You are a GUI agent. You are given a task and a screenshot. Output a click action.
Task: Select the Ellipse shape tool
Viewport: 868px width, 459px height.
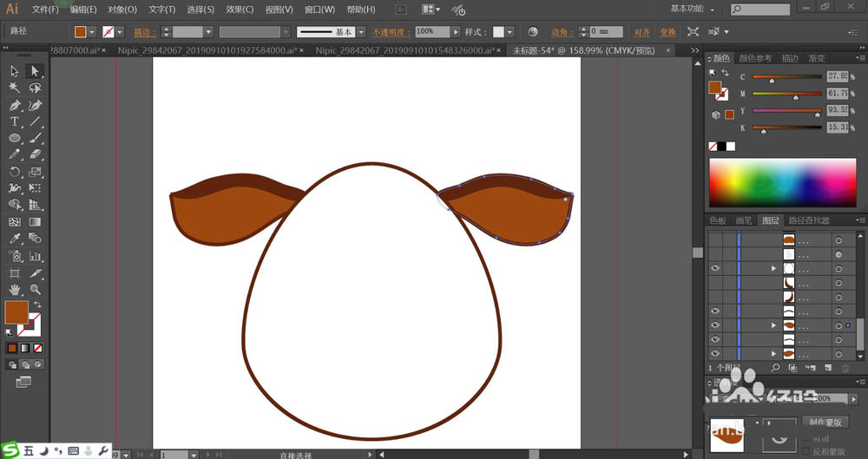(15, 138)
